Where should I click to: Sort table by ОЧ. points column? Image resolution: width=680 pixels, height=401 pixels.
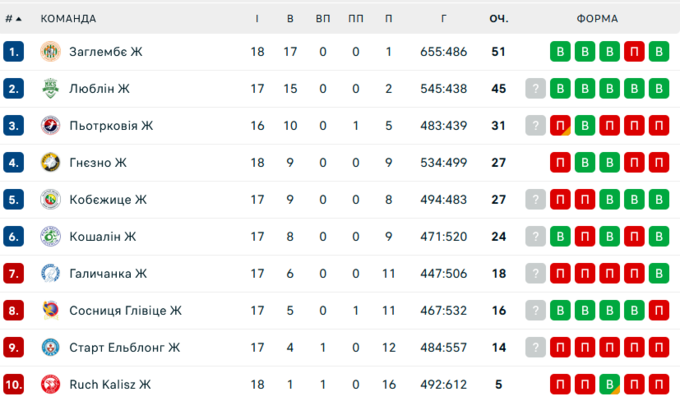click(498, 18)
